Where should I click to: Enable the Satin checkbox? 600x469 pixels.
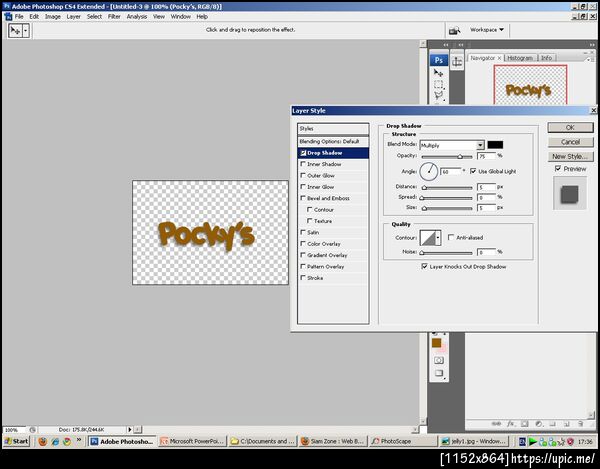tap(303, 232)
